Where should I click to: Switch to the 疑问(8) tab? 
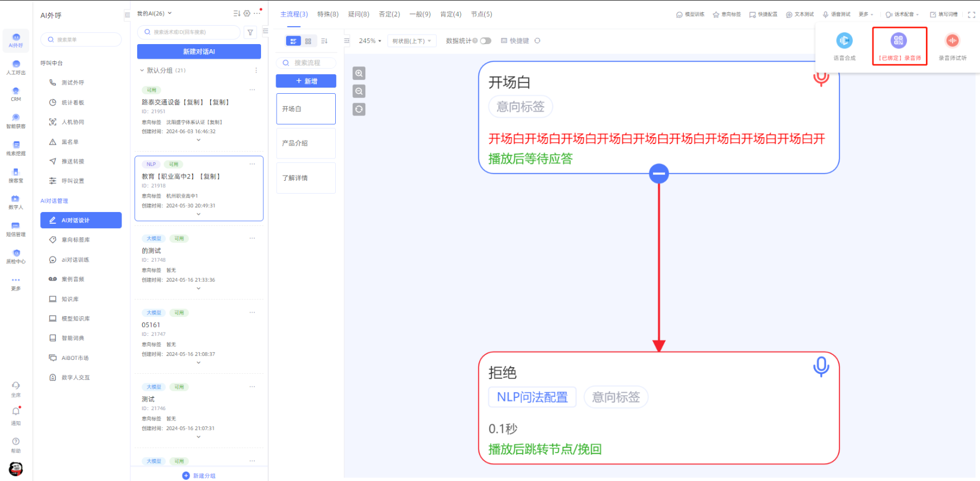tap(359, 14)
